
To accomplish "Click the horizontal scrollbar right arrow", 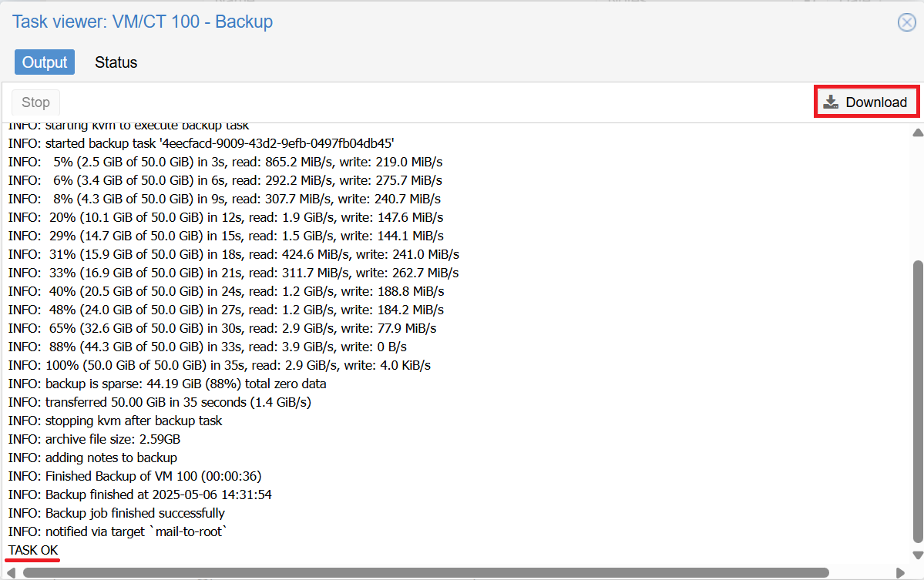I will coord(900,572).
